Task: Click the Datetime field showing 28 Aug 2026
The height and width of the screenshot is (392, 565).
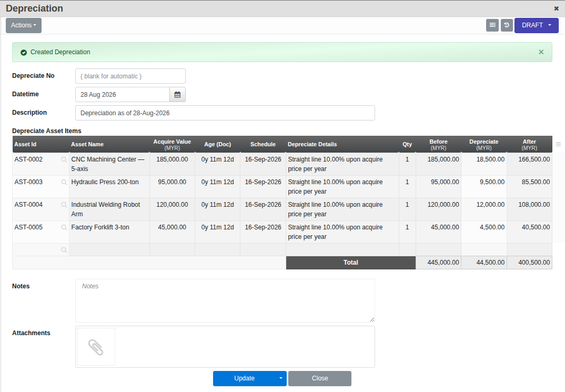Action: 123,94
